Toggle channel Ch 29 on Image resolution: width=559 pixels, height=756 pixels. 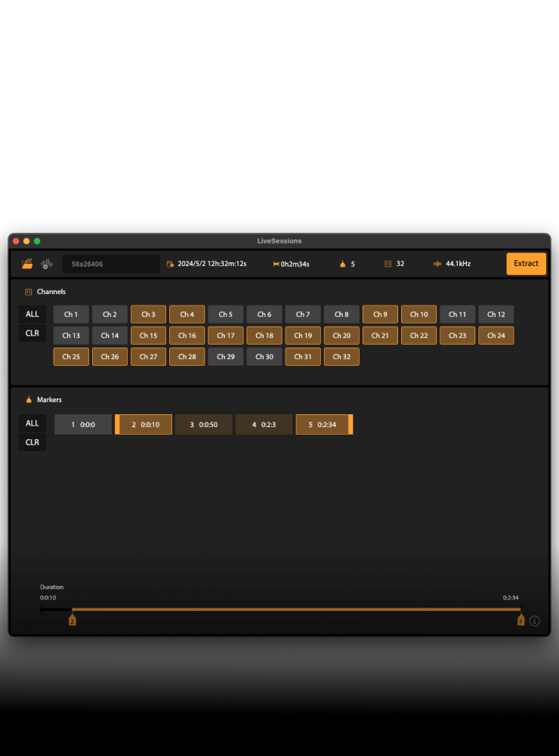225,357
